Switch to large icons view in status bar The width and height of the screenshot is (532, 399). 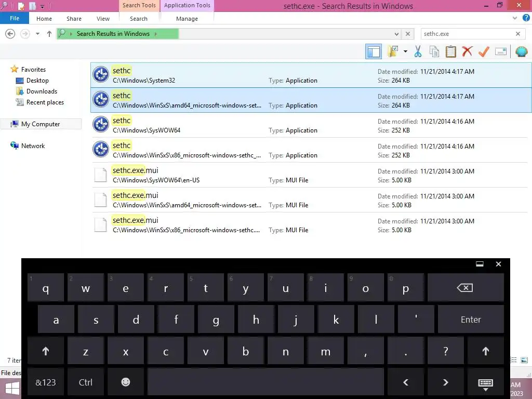click(x=524, y=360)
